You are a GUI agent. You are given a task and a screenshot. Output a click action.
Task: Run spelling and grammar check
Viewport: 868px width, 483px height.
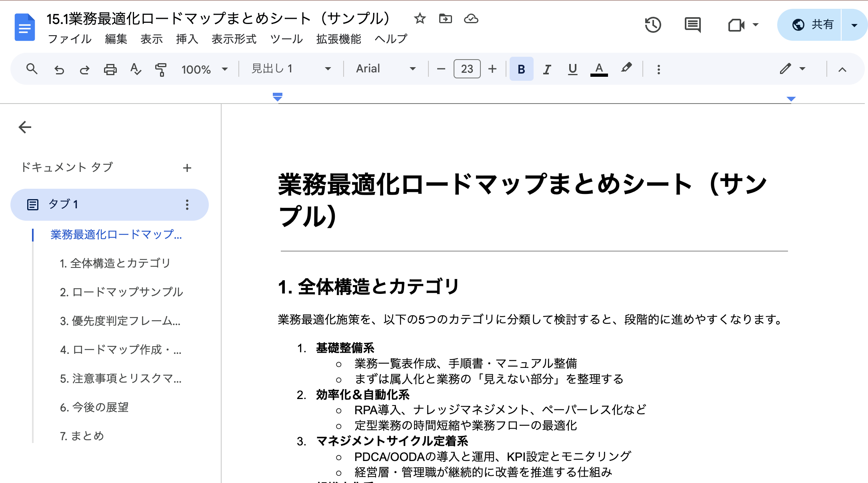tap(136, 69)
